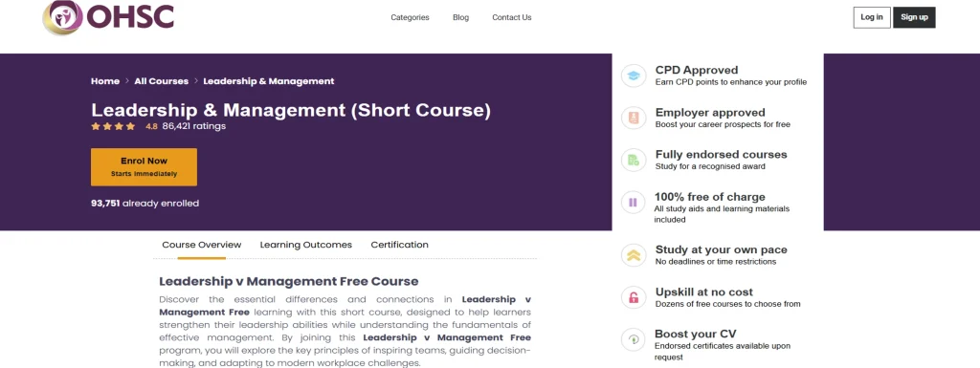Click the Employer approved badge icon

coord(634,118)
